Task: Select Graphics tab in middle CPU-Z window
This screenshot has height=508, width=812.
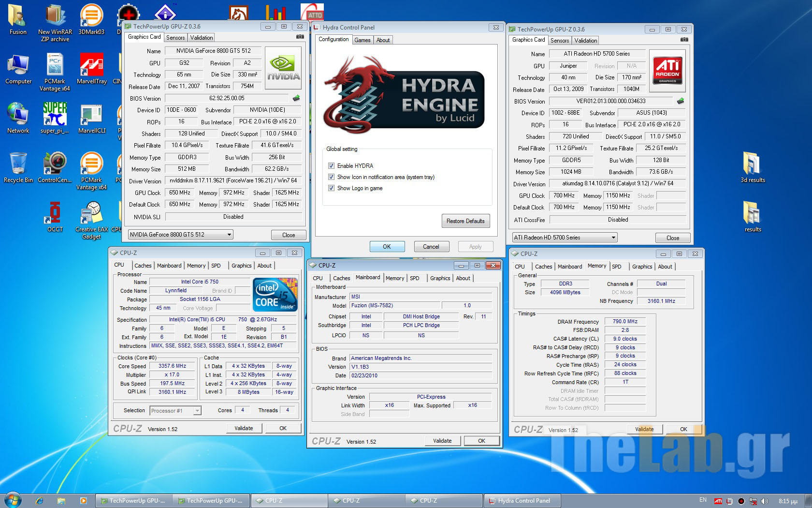Action: (440, 278)
